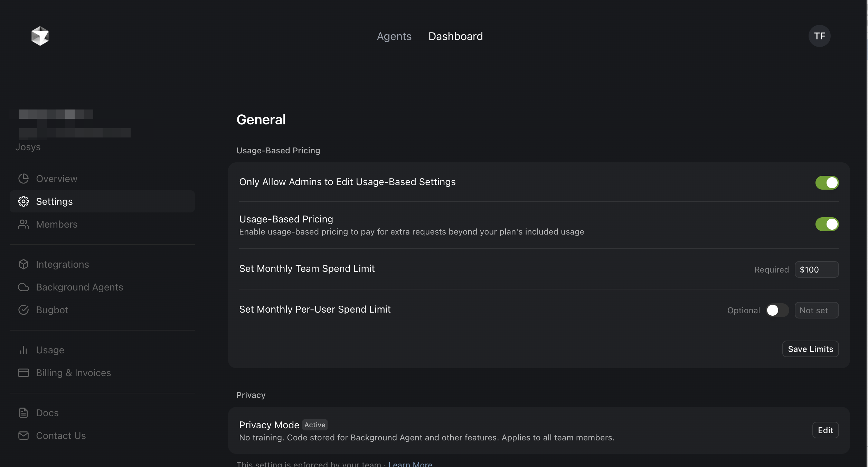Image resolution: width=868 pixels, height=467 pixels.
Task: Click the Billing & Invoices card icon
Action: point(23,373)
